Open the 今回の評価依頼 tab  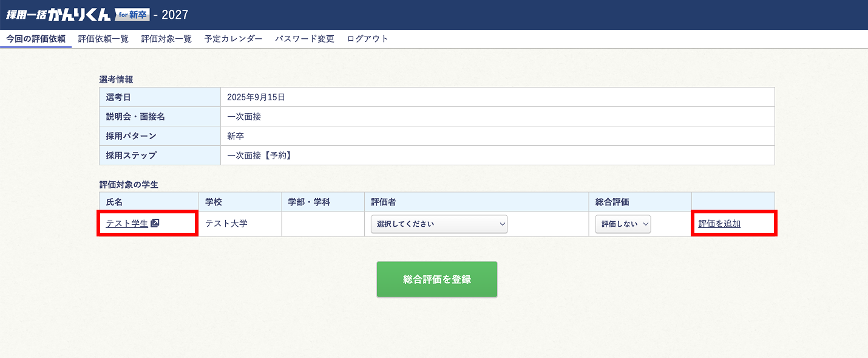pos(36,39)
